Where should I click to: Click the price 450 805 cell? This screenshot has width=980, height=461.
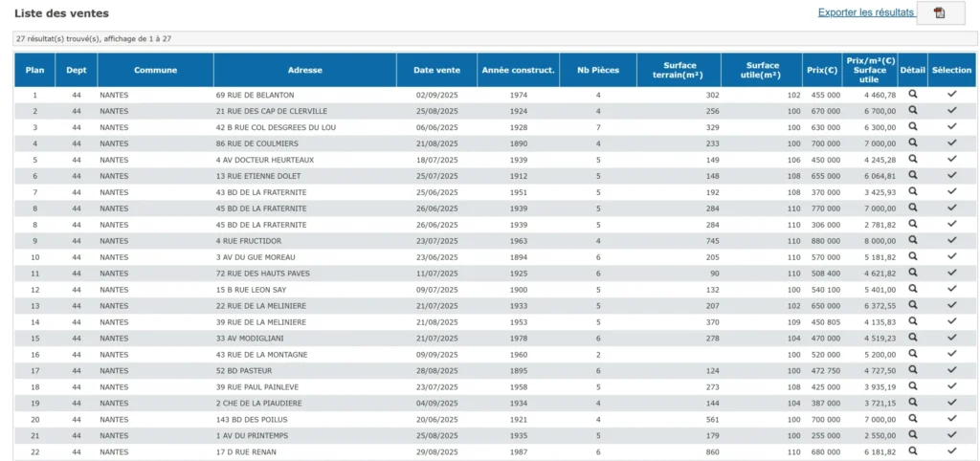click(824, 322)
